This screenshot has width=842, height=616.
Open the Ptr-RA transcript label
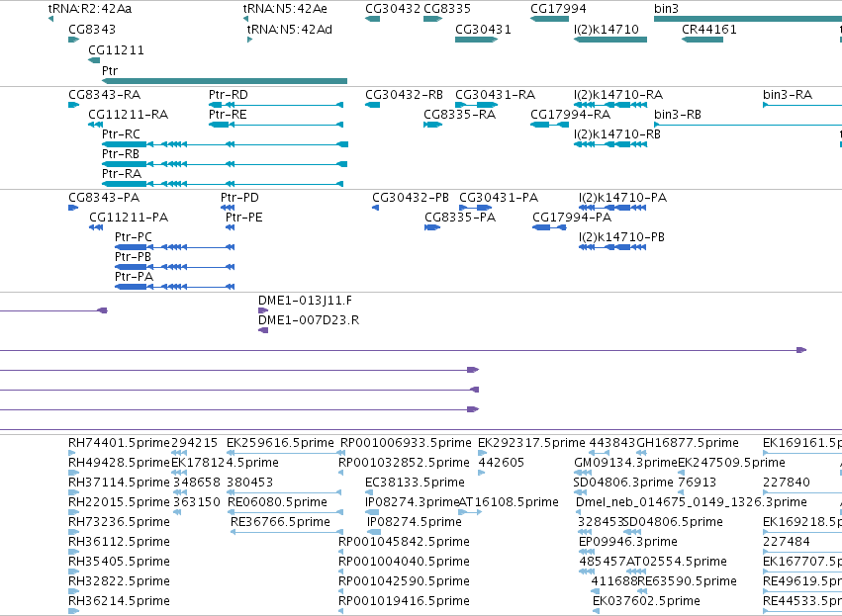[x=122, y=174]
